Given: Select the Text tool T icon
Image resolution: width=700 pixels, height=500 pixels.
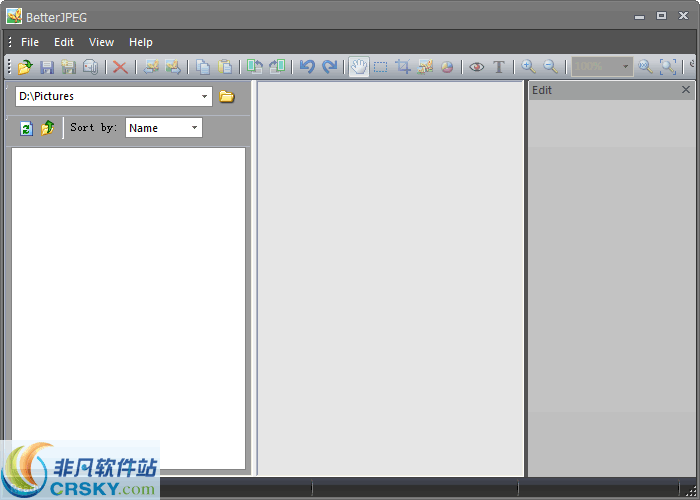Looking at the screenshot, I should (499, 67).
